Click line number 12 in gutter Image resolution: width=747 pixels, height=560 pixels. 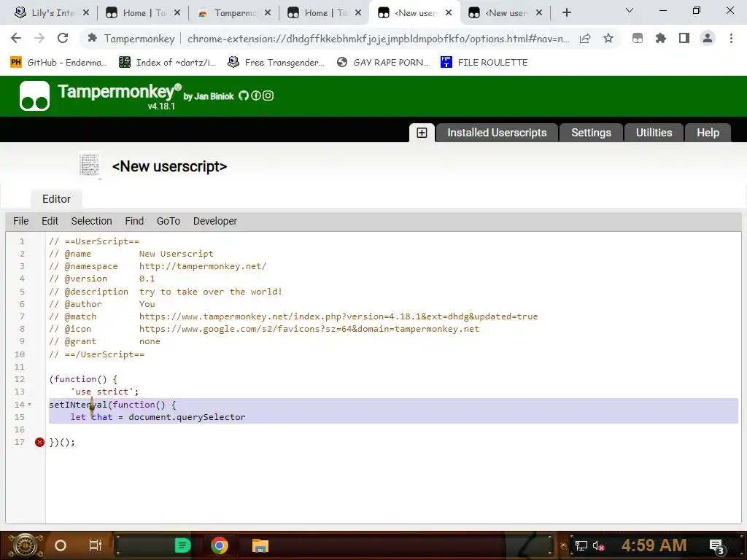[19, 379]
